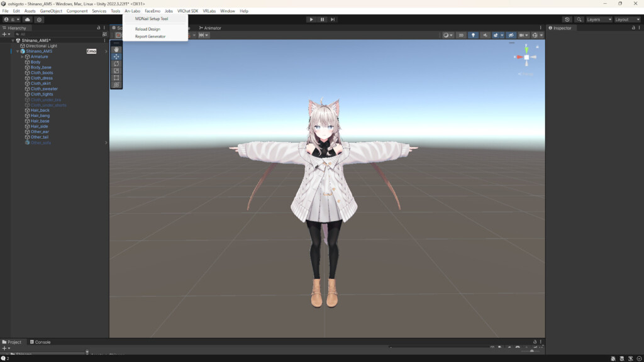
Task: Select Other_tail object in the Hierarchy
Action: 40,137
